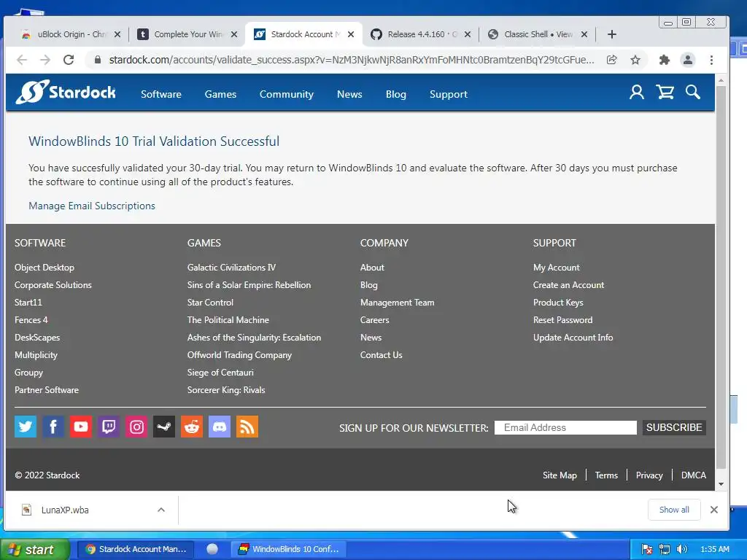
Task: Click the volume icon in system tray
Action: point(682,549)
